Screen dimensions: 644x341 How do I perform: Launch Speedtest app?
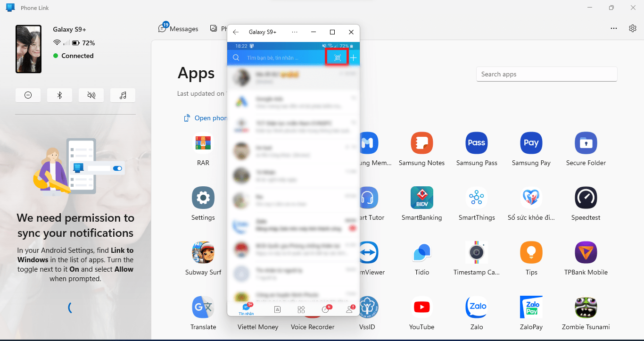click(x=586, y=198)
